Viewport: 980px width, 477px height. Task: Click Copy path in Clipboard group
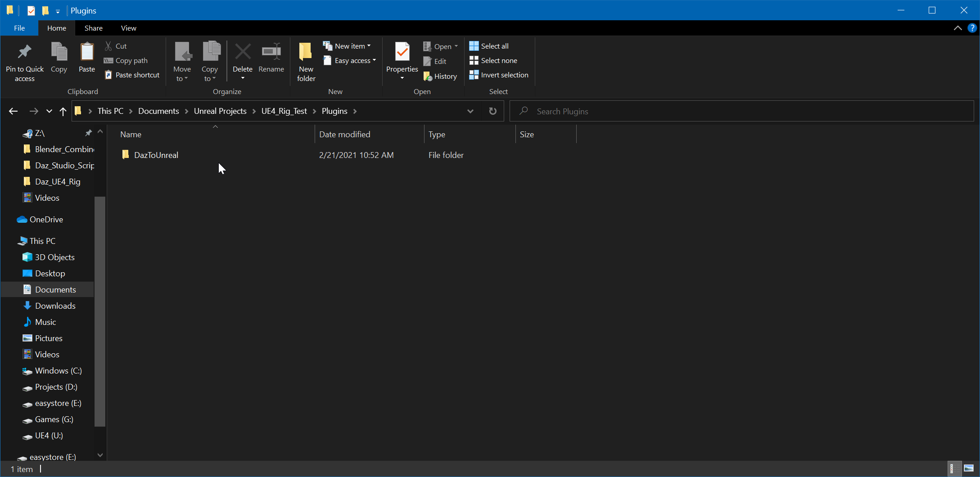coord(126,60)
